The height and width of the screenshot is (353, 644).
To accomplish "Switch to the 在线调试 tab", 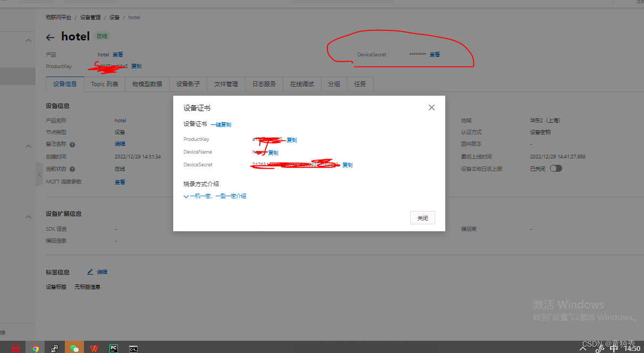I will point(301,84).
